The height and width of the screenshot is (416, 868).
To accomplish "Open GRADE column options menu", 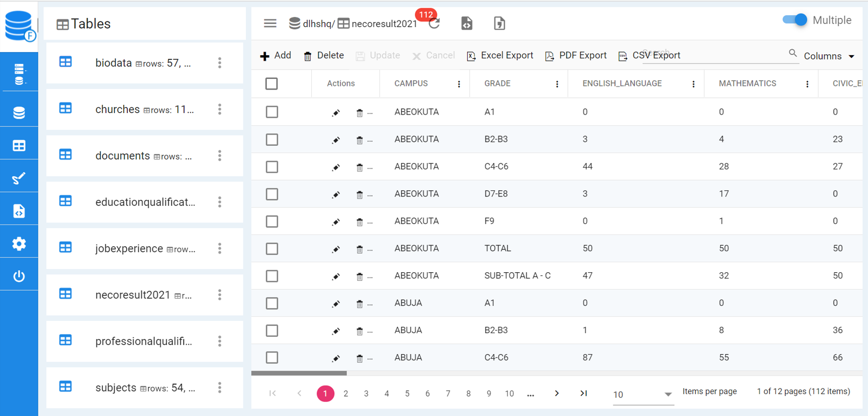I will point(557,84).
